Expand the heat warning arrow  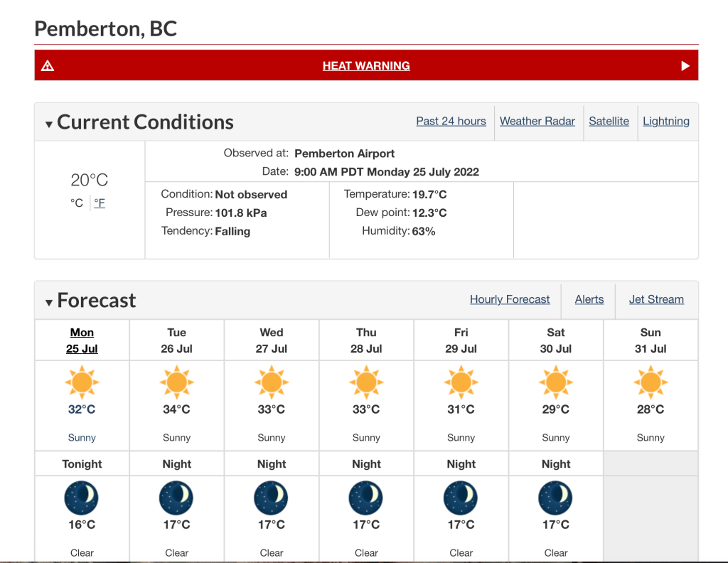point(685,66)
